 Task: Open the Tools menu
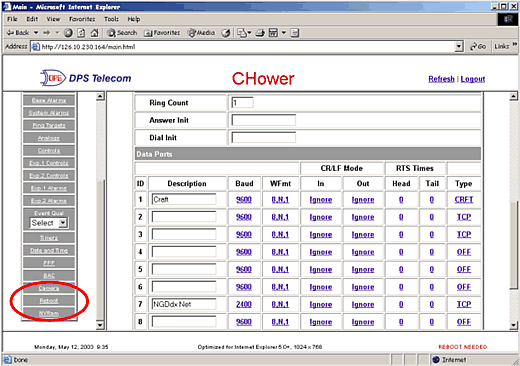click(111, 19)
